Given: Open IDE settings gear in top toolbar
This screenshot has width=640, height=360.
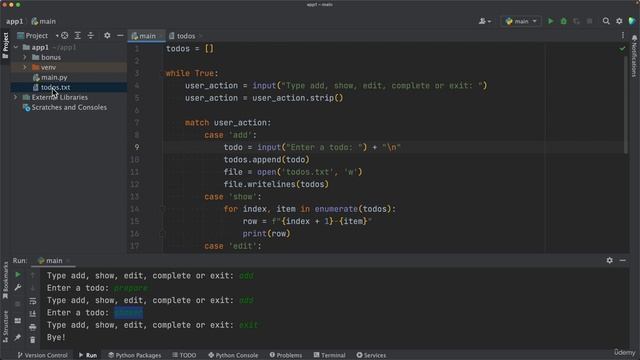Looking at the screenshot, I should [x=619, y=21].
